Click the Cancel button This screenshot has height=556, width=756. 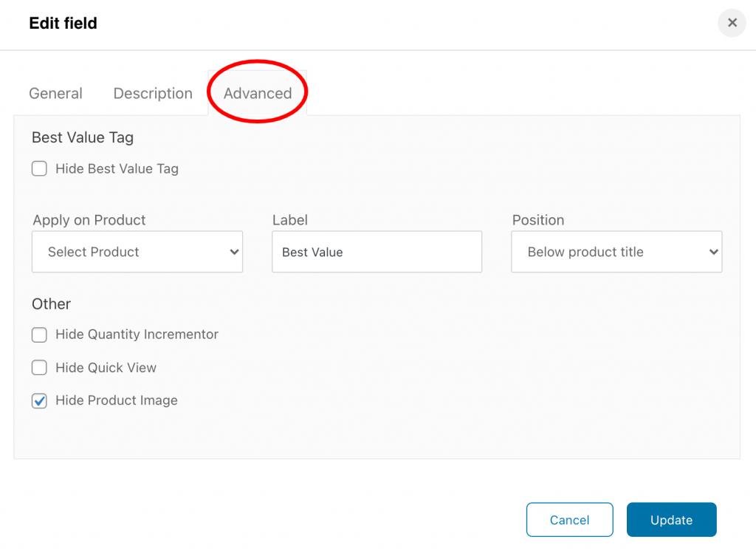[569, 519]
